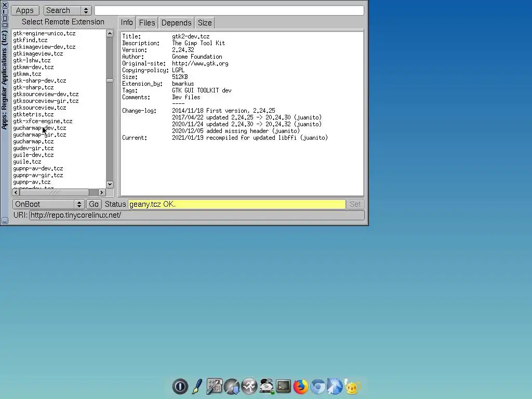
Task: Launch Firefox from the dock
Action: [301, 387]
